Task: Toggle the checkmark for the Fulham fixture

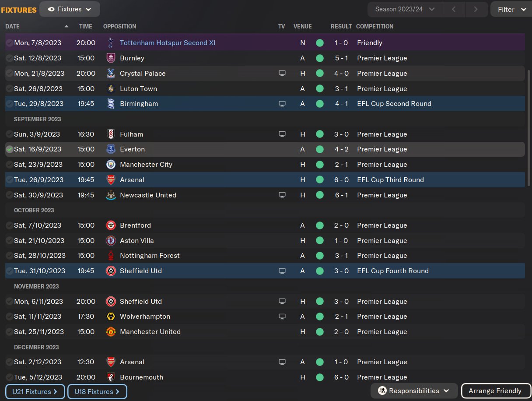Action: tap(9, 134)
